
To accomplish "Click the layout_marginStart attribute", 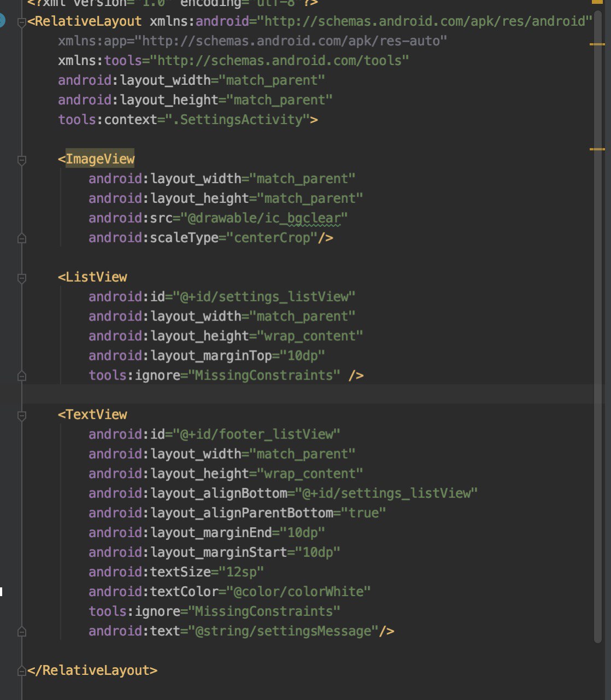I will point(188,552).
